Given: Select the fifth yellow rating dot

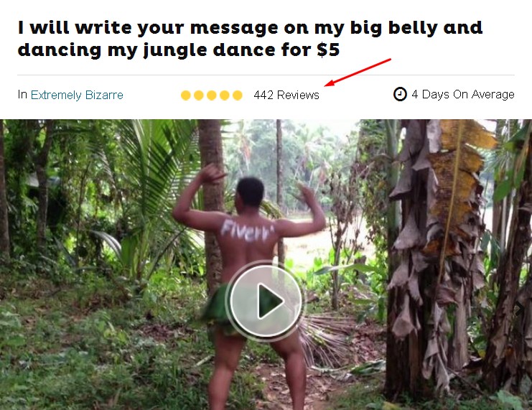Looking at the screenshot, I should click(x=238, y=95).
